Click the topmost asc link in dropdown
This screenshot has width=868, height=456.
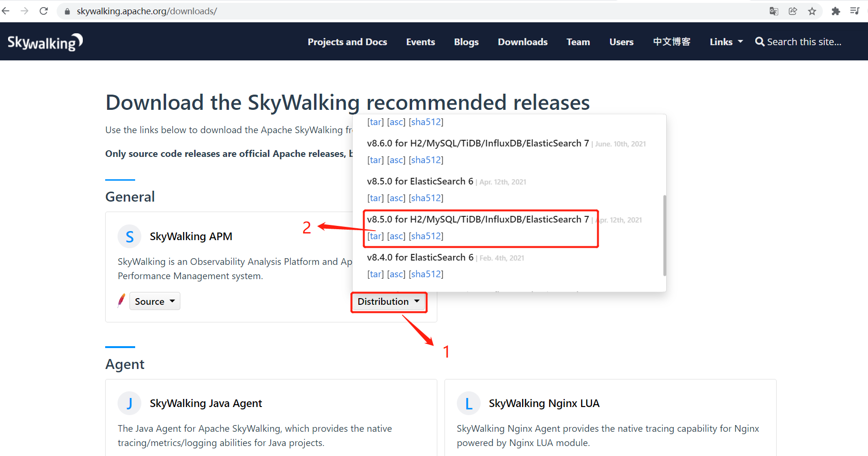click(396, 122)
